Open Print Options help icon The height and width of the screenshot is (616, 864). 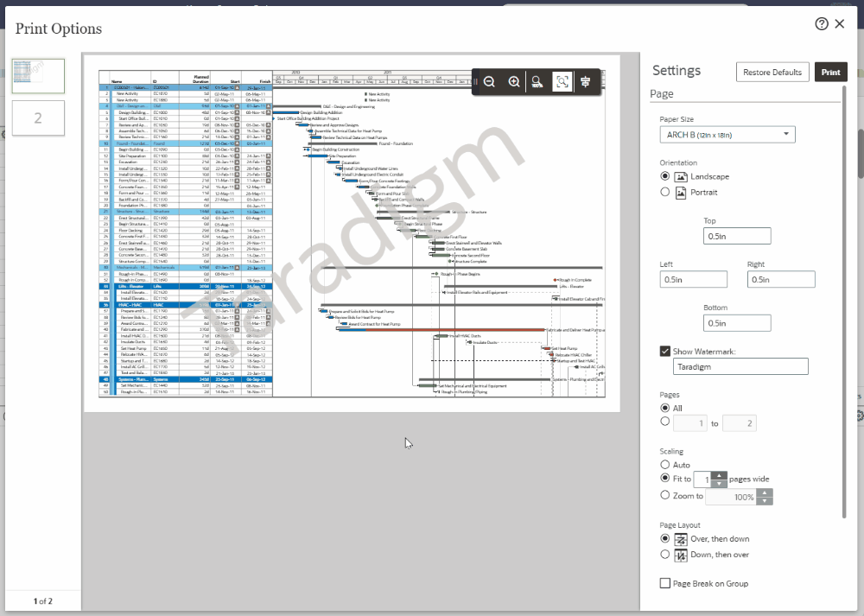[822, 23]
